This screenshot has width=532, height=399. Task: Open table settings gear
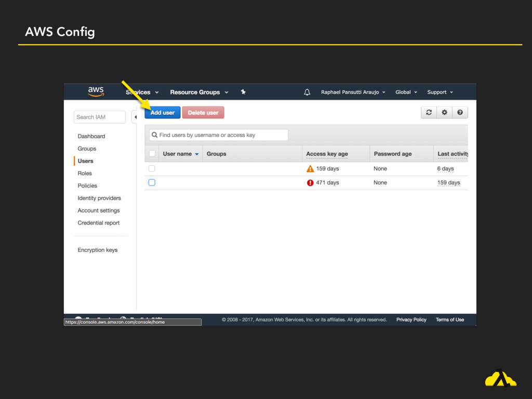(x=445, y=112)
